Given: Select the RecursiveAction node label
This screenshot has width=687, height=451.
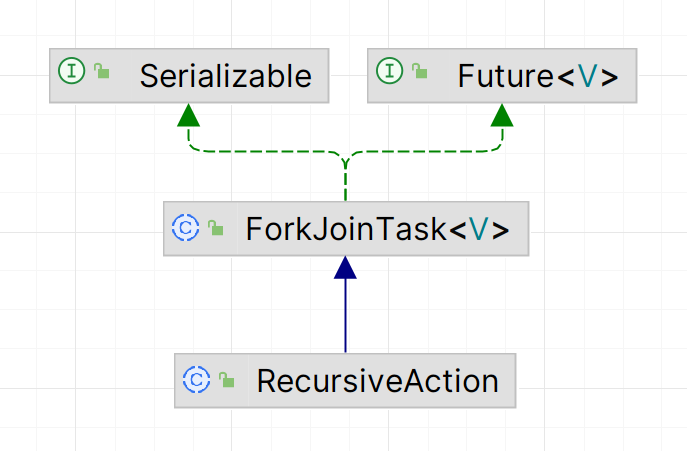Looking at the screenshot, I should click(x=377, y=381).
